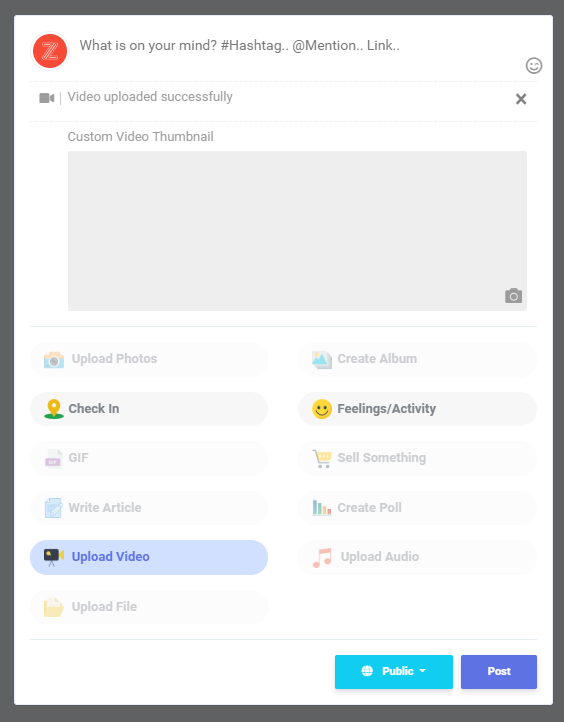The height and width of the screenshot is (722, 564).
Task: Select the Create Album option
Action: pyautogui.click(x=417, y=359)
